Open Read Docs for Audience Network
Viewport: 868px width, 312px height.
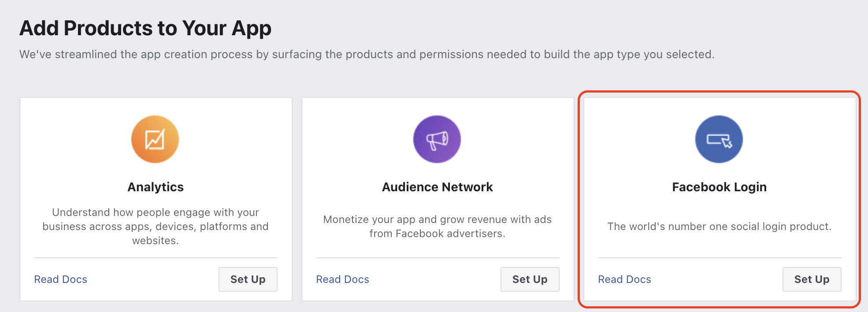coord(342,279)
